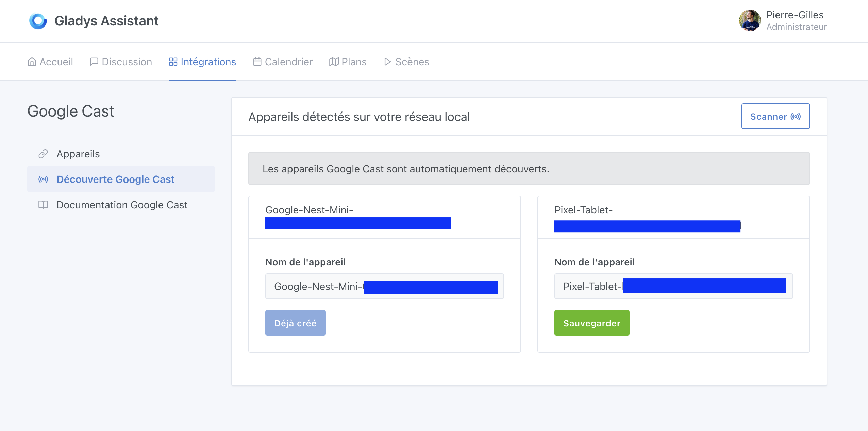Click the speech bubble icon for Discussion
The width and height of the screenshot is (868, 431).
point(94,62)
